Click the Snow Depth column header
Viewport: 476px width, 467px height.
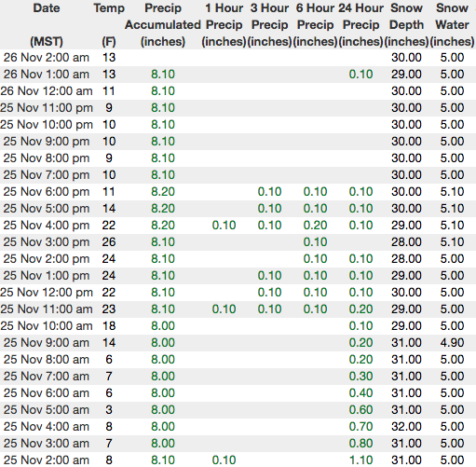406,24
